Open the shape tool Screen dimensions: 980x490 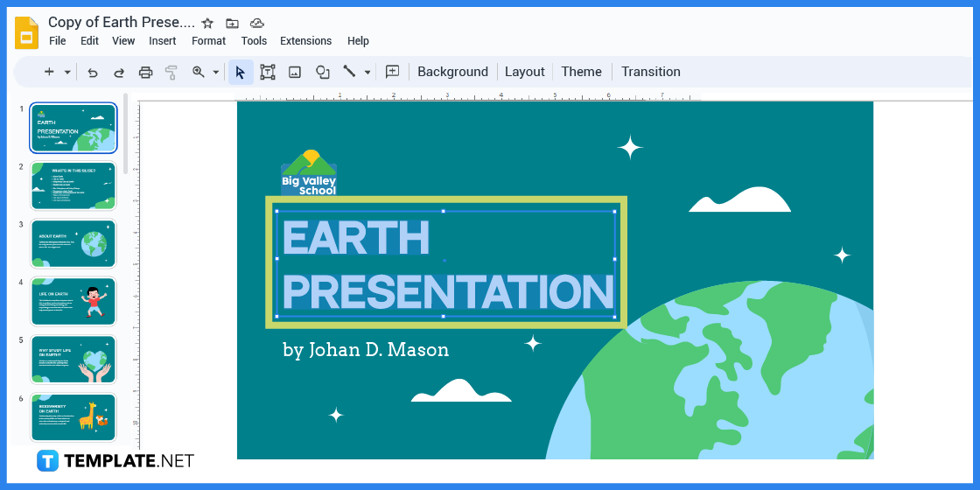click(x=323, y=73)
